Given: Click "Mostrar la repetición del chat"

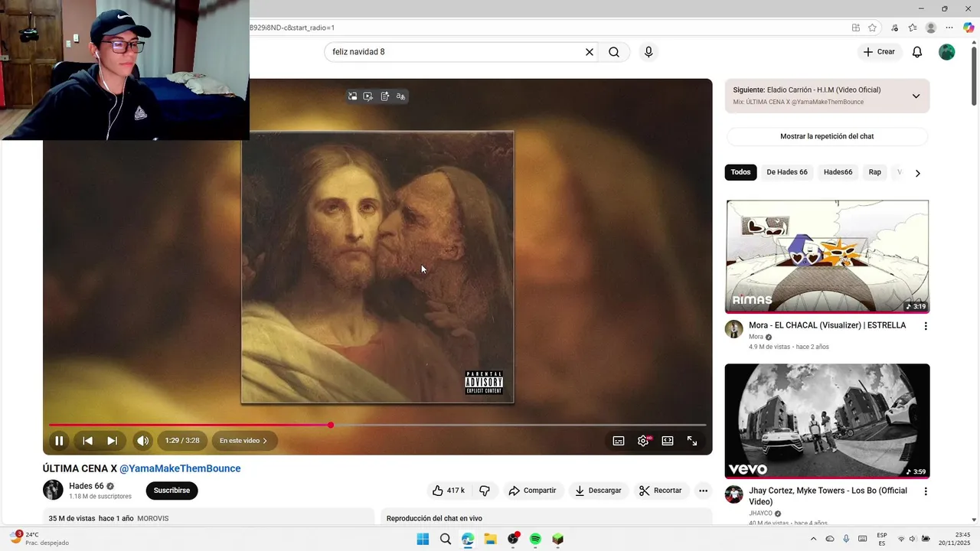Looking at the screenshot, I should click(827, 136).
